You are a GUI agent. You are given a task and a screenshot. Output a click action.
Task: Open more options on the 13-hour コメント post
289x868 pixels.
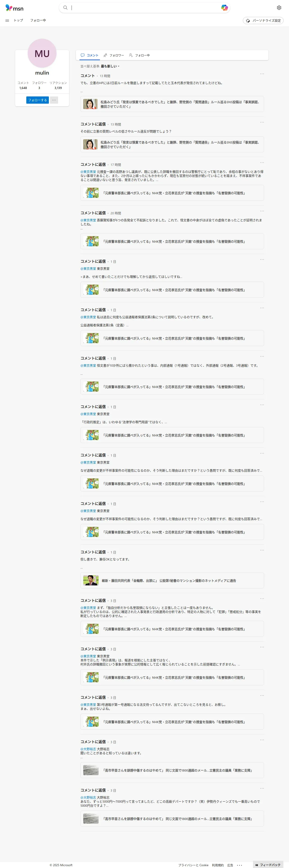tap(262, 74)
